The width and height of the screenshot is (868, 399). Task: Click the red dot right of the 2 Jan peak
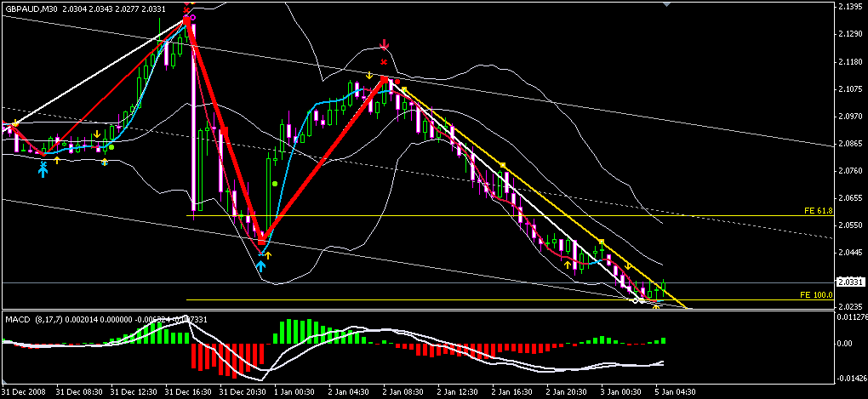pyautogui.click(x=397, y=83)
